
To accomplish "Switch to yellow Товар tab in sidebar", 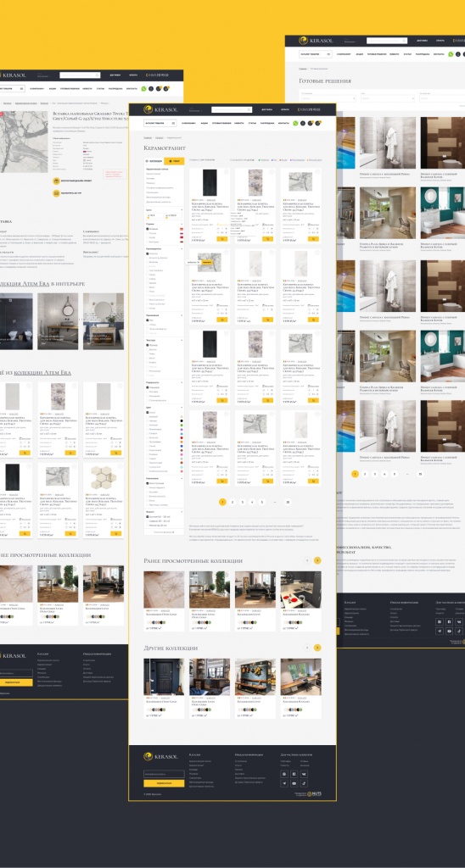I will [x=174, y=161].
